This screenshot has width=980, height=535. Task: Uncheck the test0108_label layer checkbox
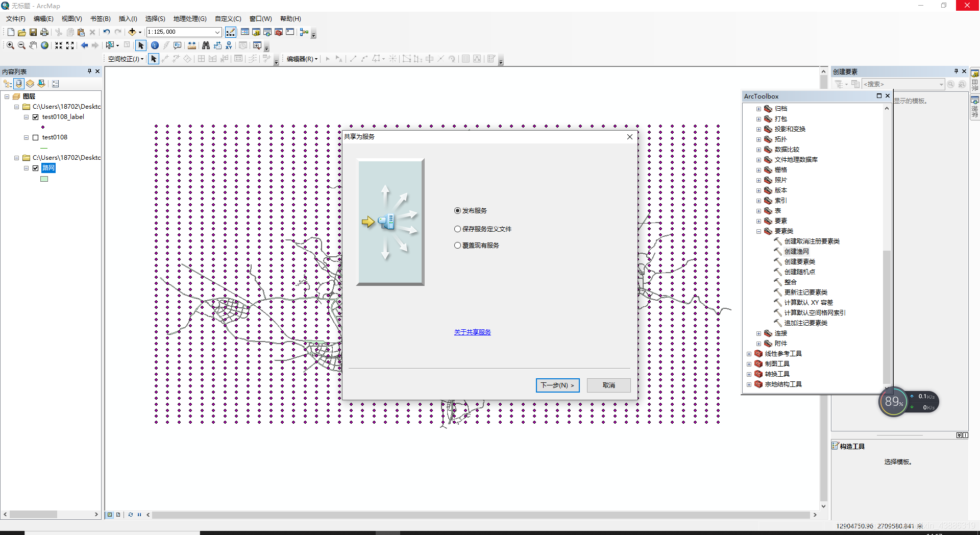click(36, 117)
